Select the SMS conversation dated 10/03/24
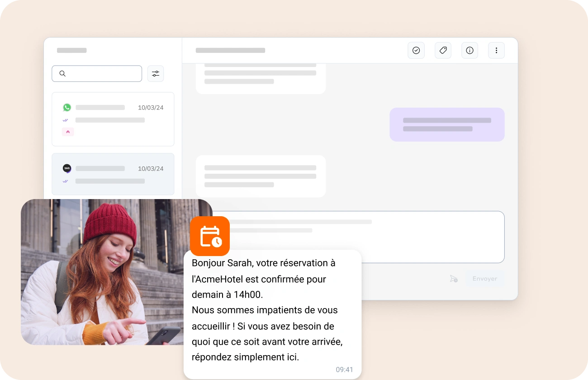This screenshot has height=380, width=588. [x=113, y=174]
